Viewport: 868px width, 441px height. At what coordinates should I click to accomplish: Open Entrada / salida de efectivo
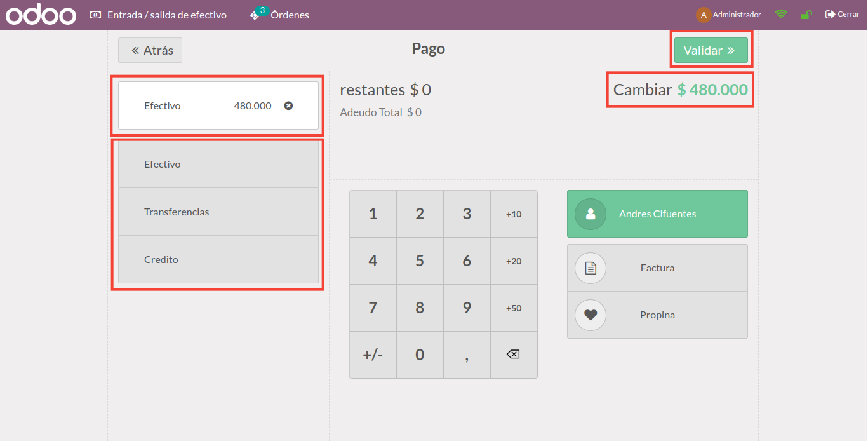click(x=158, y=15)
